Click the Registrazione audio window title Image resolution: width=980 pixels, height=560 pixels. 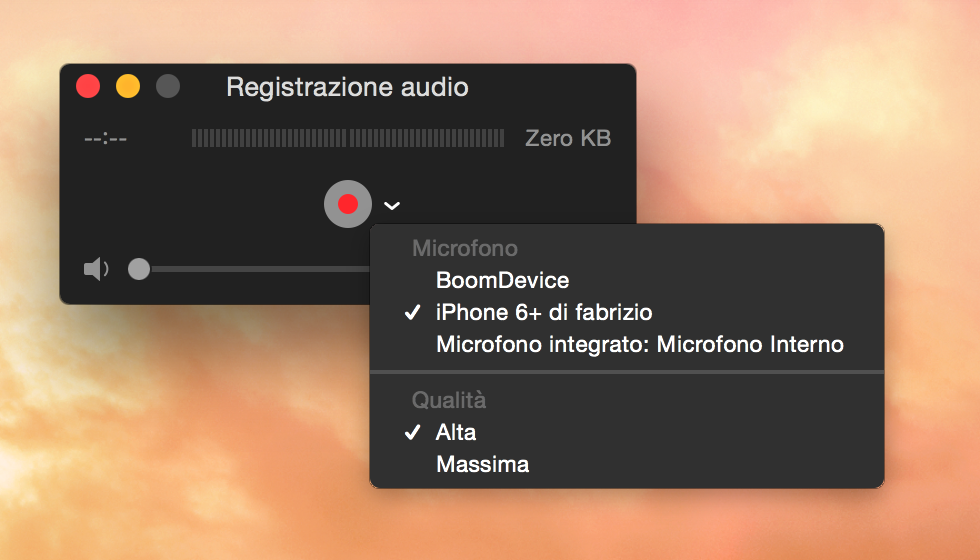click(347, 87)
